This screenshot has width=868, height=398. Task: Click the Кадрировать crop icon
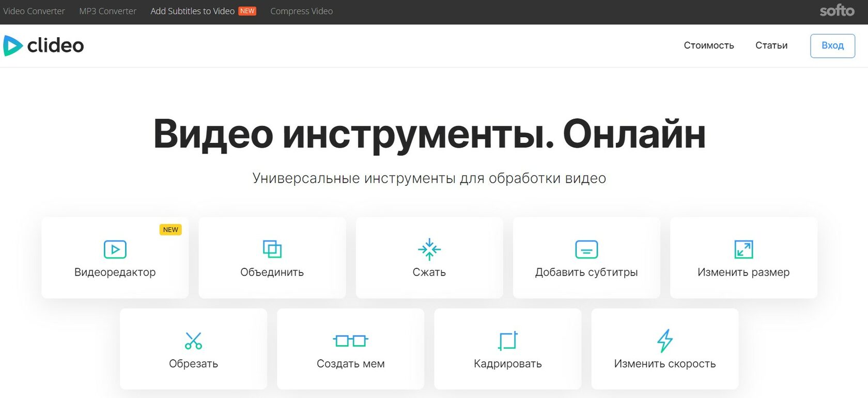(x=507, y=341)
